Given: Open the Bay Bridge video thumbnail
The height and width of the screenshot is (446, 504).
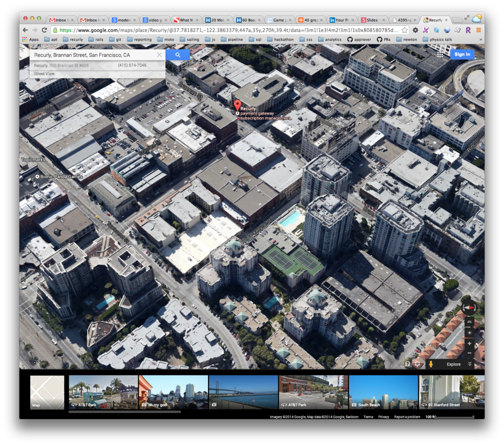Looking at the screenshot, I should tap(243, 392).
